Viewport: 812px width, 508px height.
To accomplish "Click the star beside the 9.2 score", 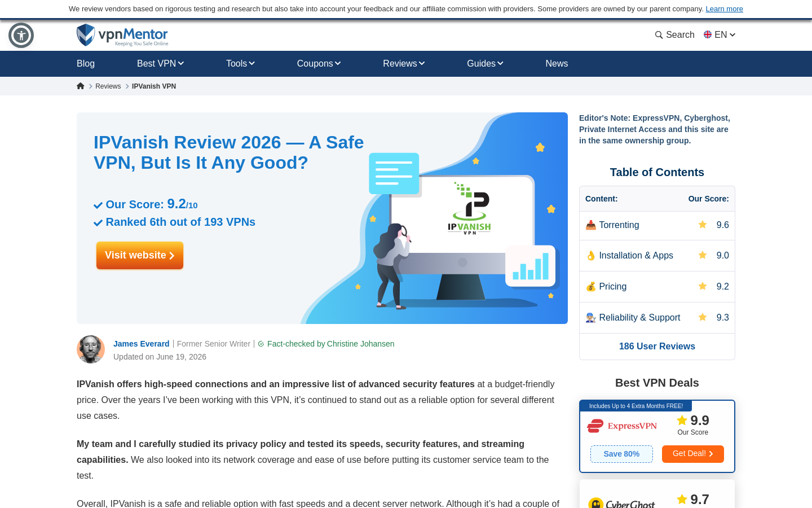I will click(703, 286).
